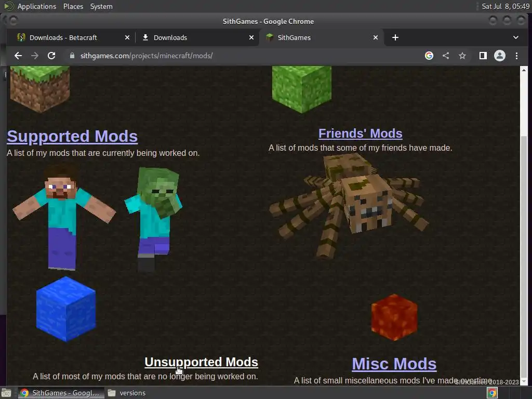The image size is (532, 399).
Task: Click the blue water block image
Action: (x=66, y=309)
